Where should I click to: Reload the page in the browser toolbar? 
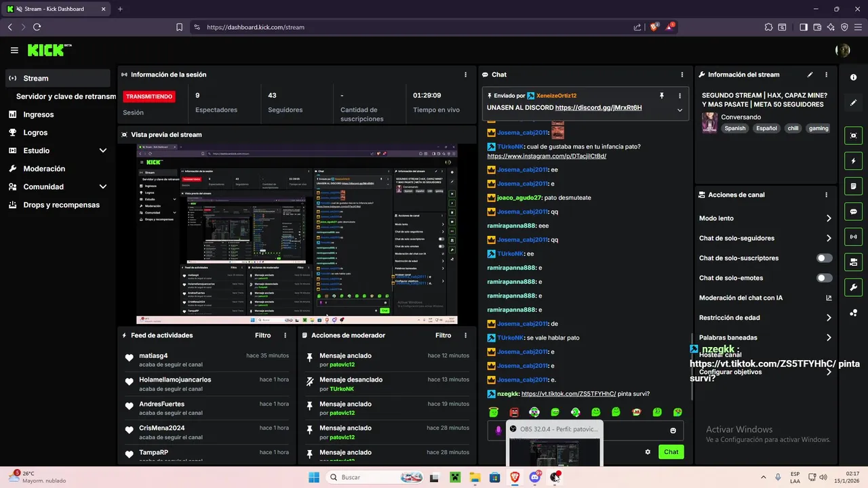pos(37,27)
